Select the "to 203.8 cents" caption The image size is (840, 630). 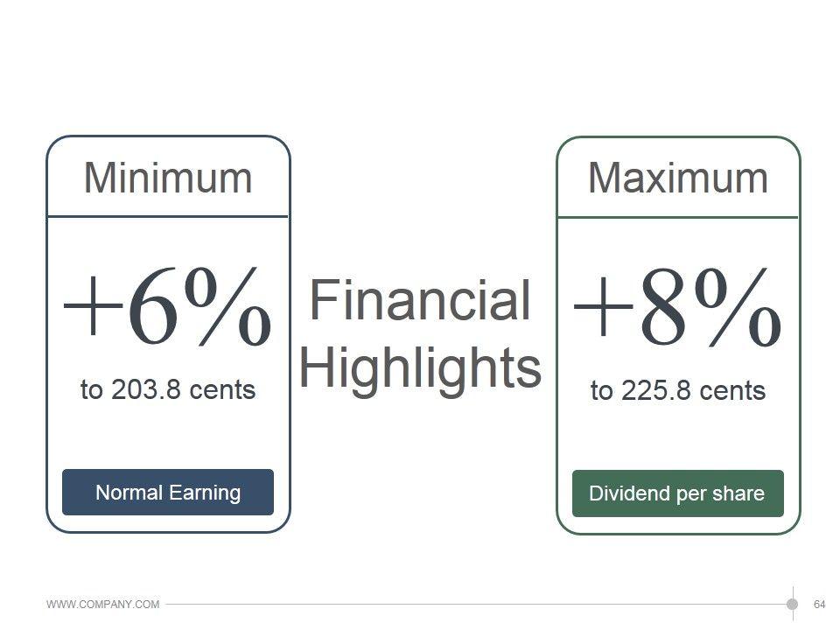(168, 389)
